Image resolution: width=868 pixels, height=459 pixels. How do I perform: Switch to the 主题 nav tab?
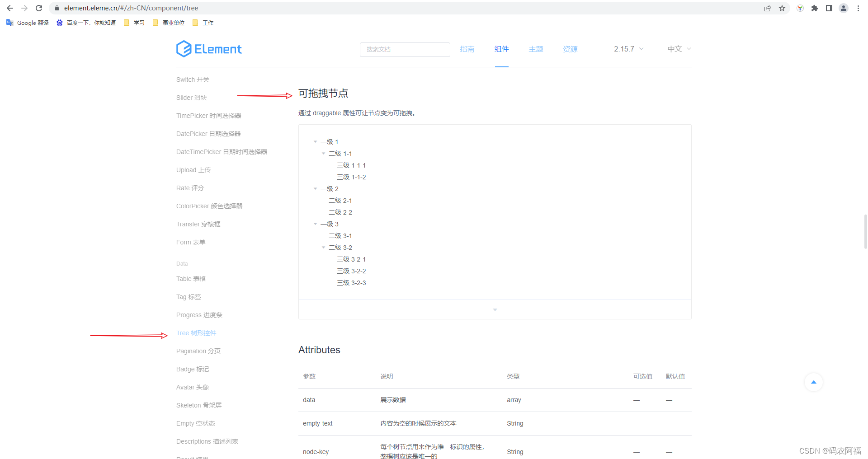pyautogui.click(x=536, y=49)
